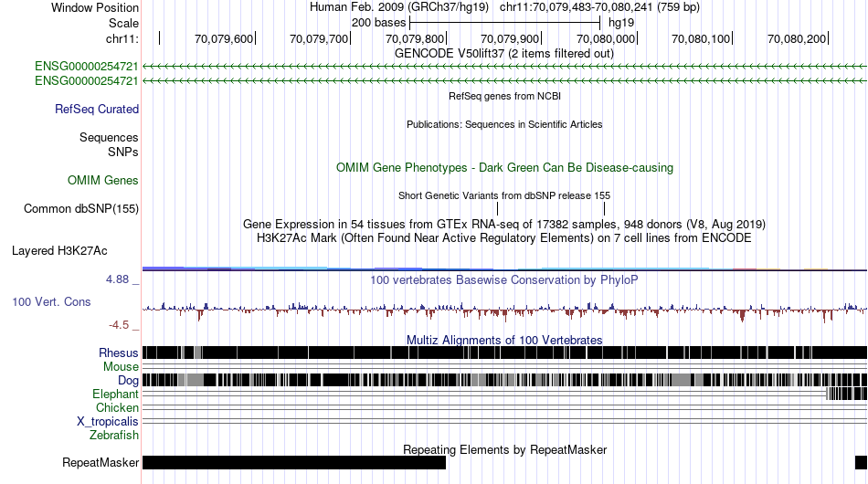Viewport: 868px width, 484px height.
Task: Click the GENCODE V50lift37 track title
Action: click(x=503, y=54)
